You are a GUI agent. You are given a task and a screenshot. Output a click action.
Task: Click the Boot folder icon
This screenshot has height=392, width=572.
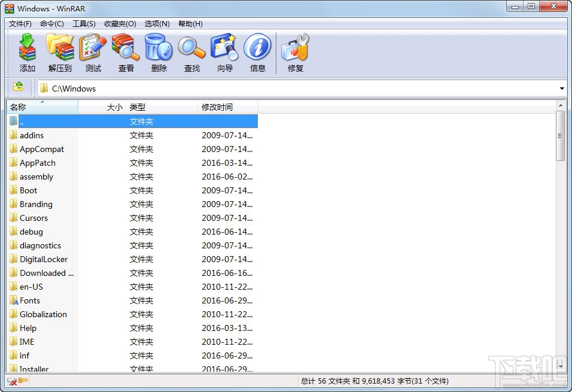(14, 190)
